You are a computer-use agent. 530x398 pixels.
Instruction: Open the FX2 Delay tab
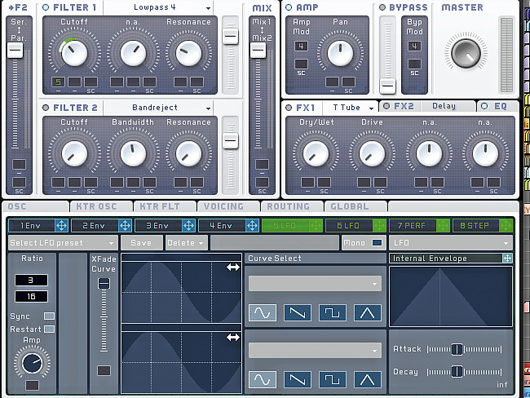428,106
